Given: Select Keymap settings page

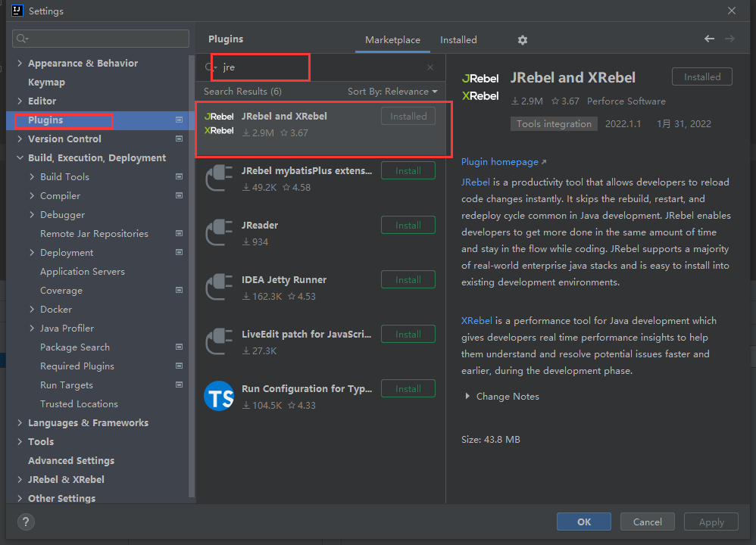Looking at the screenshot, I should click(x=46, y=83).
